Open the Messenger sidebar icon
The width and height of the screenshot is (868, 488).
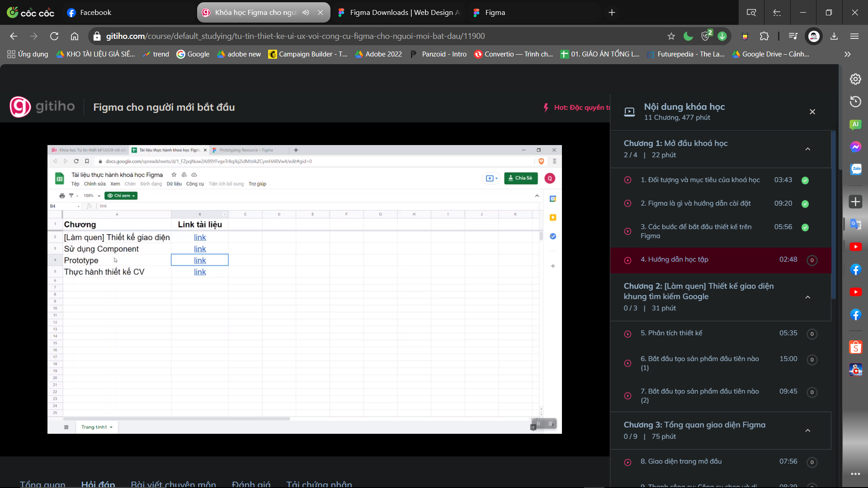click(855, 147)
